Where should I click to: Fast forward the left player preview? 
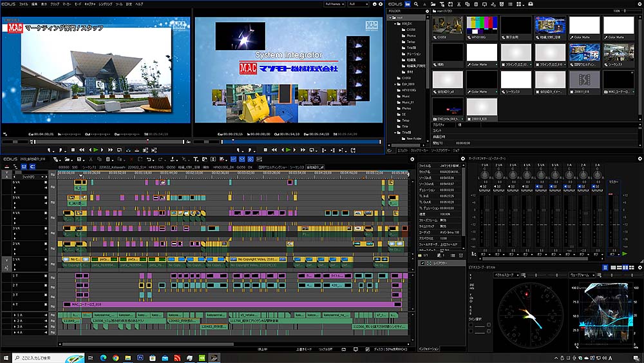[110, 150]
